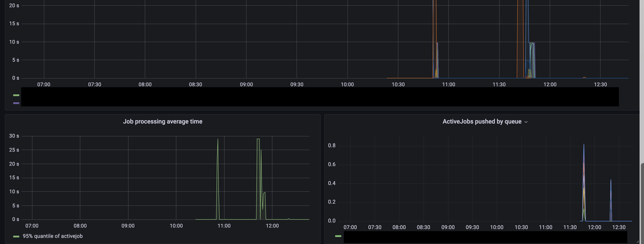
Task: Click the Job processing average time title
Action: [163, 122]
